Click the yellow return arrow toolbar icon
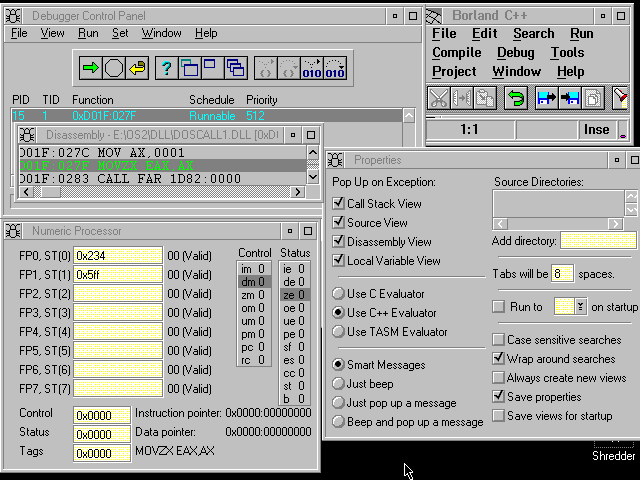 138,68
